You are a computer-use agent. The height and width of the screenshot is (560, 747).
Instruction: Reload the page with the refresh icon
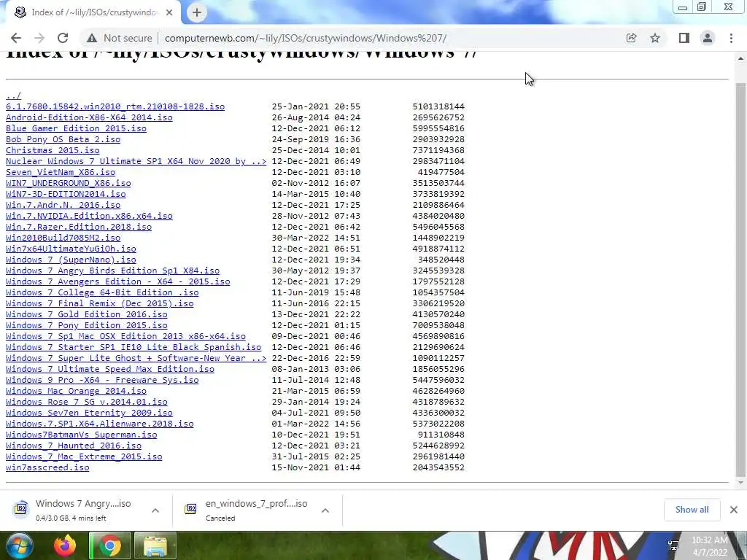(63, 38)
